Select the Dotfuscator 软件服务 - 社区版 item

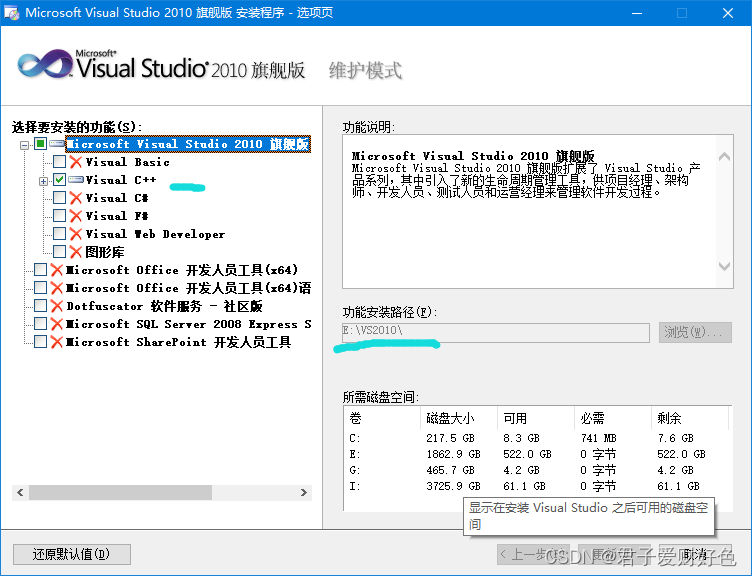[164, 306]
